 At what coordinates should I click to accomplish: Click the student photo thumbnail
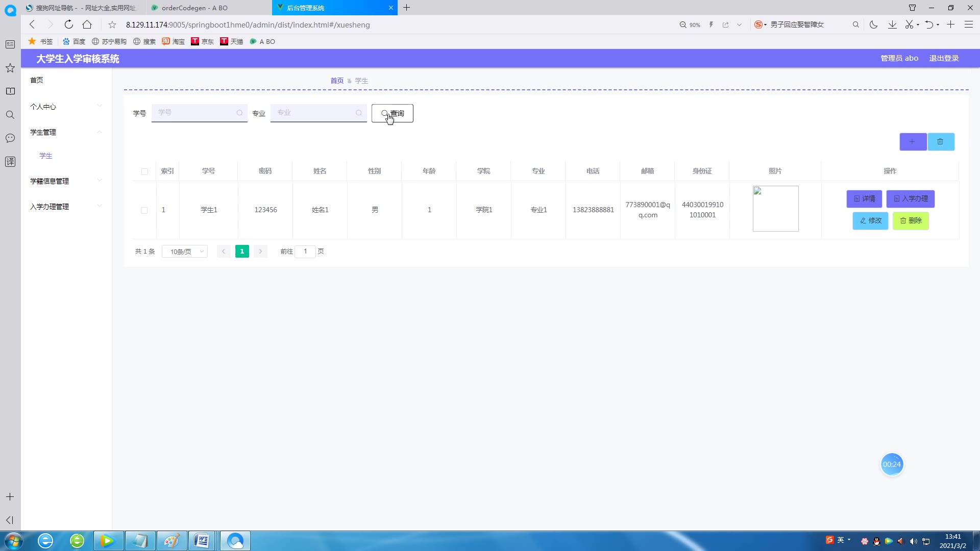(x=775, y=209)
